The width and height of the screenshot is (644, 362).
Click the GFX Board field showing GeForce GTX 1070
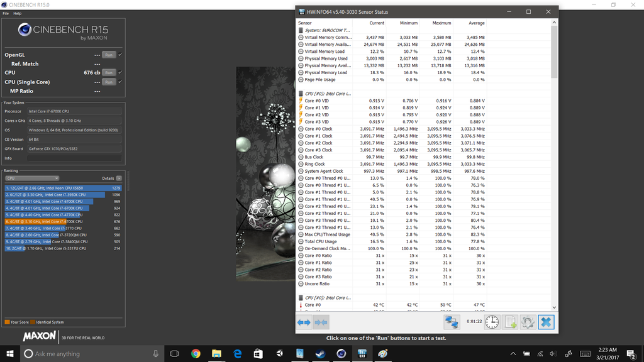74,148
